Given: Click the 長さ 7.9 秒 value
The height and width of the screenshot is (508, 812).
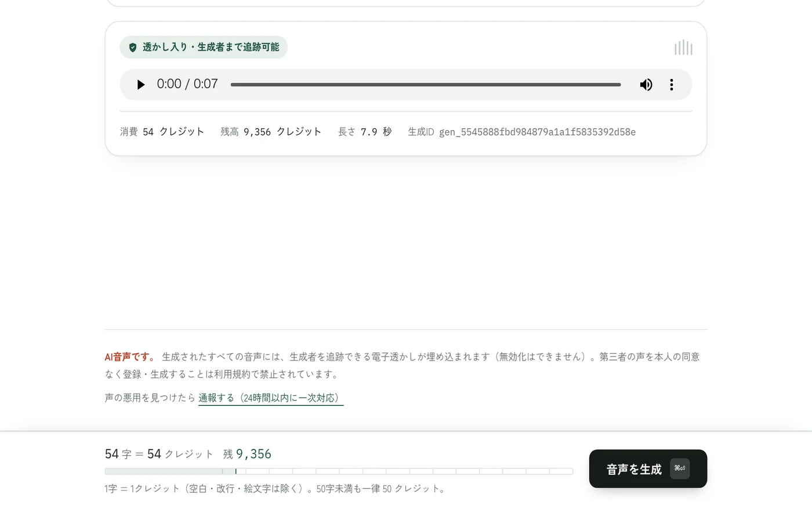Looking at the screenshot, I should (365, 132).
